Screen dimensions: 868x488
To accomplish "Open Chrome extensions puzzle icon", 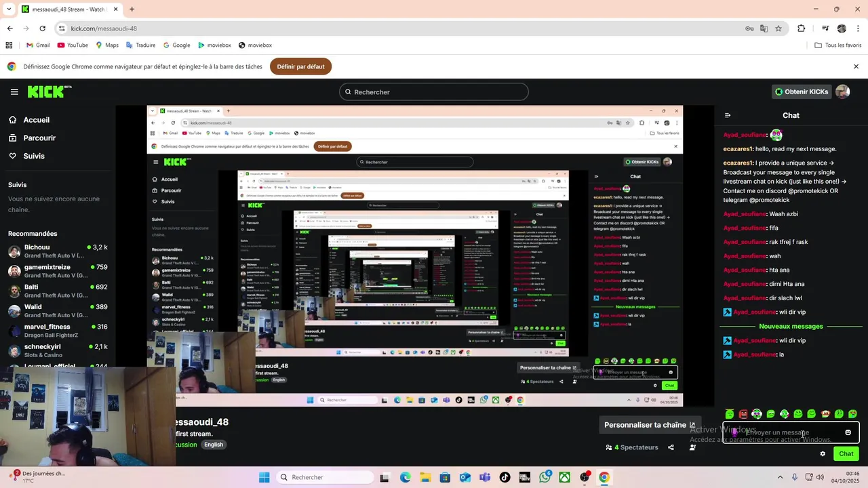I will pos(801,28).
